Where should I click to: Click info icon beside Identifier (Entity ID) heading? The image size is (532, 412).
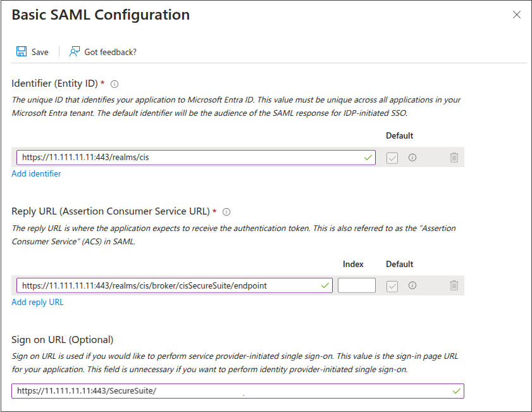point(114,84)
